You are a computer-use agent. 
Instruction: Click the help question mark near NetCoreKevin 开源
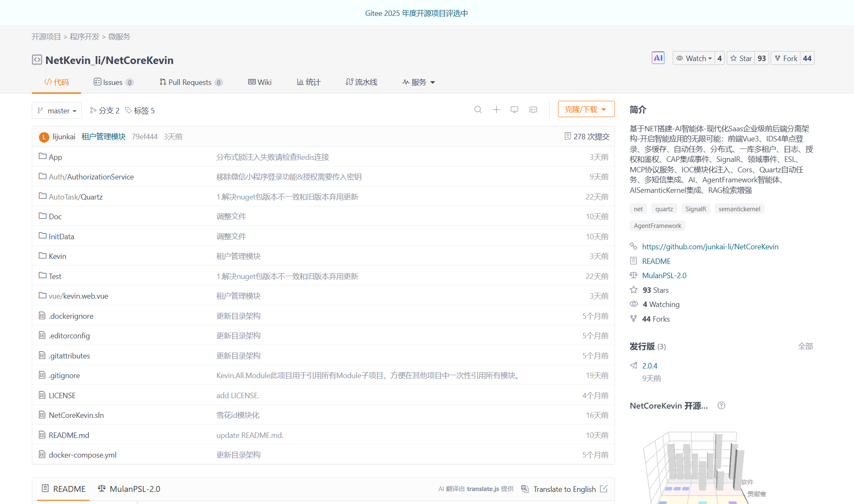pyautogui.click(x=721, y=405)
